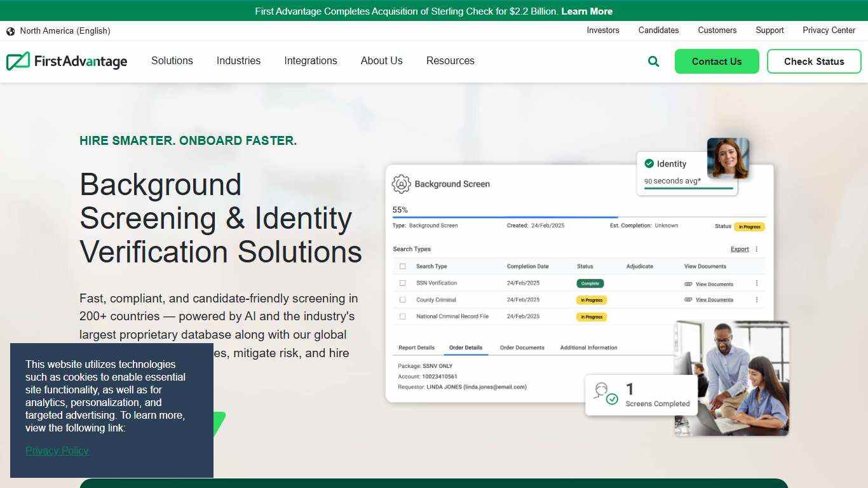Click the Background Screen gear icon
The height and width of the screenshot is (488, 868).
pos(400,184)
